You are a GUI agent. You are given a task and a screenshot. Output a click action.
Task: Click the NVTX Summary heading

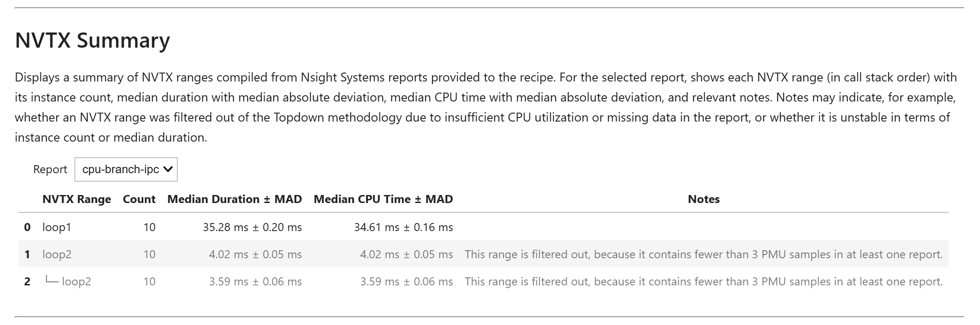(x=92, y=41)
